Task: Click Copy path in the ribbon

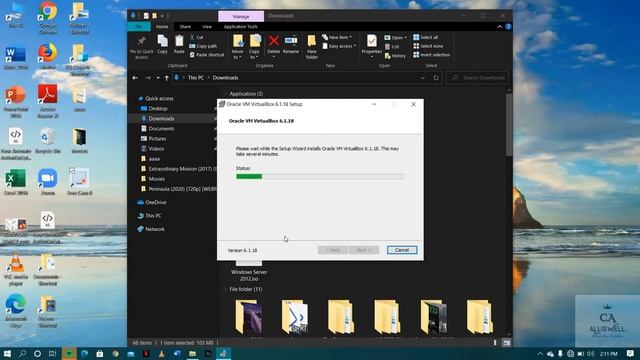Action: click(203, 46)
